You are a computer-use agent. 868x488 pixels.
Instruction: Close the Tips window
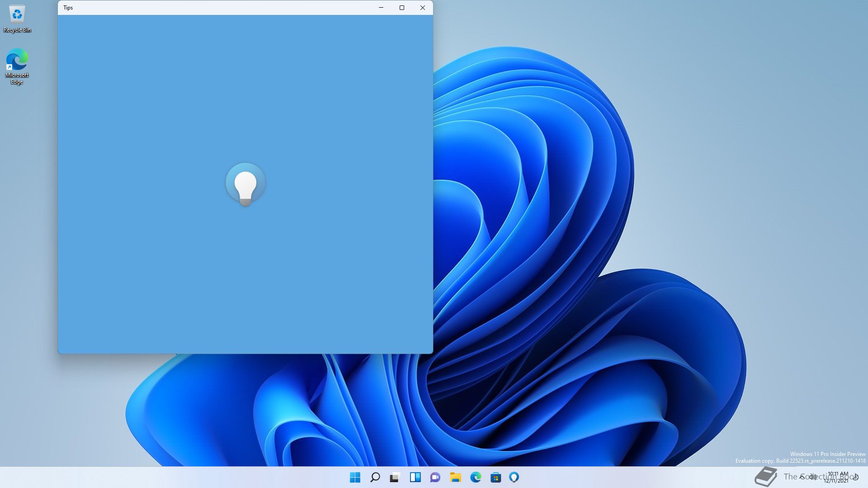[423, 8]
